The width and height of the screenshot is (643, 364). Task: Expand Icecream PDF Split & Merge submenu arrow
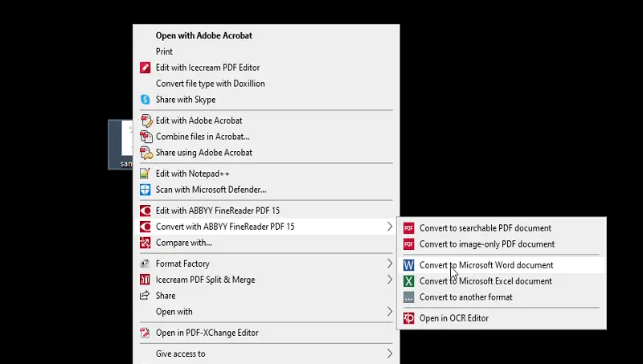pos(390,280)
